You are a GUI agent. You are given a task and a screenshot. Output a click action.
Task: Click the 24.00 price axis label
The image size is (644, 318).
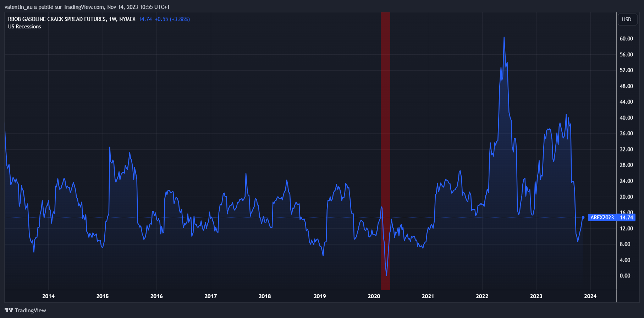coord(626,181)
